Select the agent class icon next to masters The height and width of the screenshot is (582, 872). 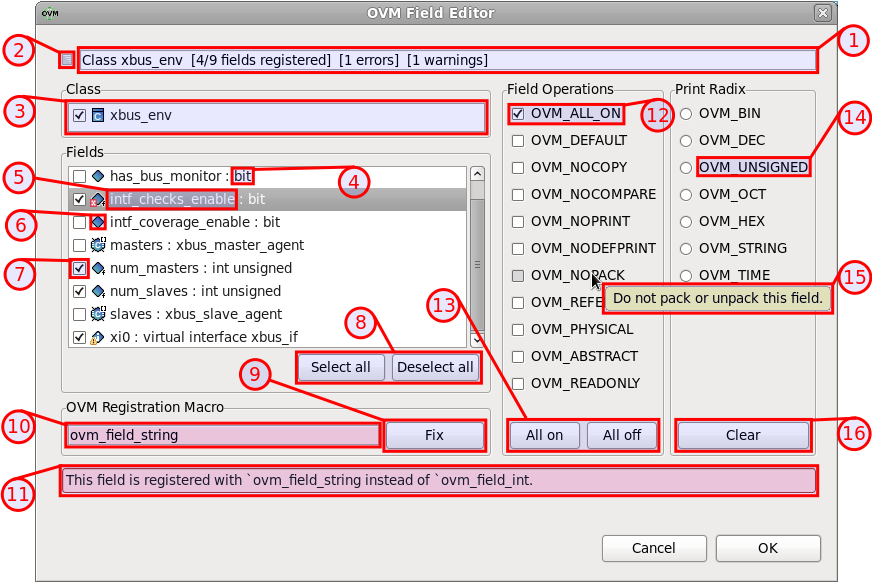pyautogui.click(x=98, y=244)
